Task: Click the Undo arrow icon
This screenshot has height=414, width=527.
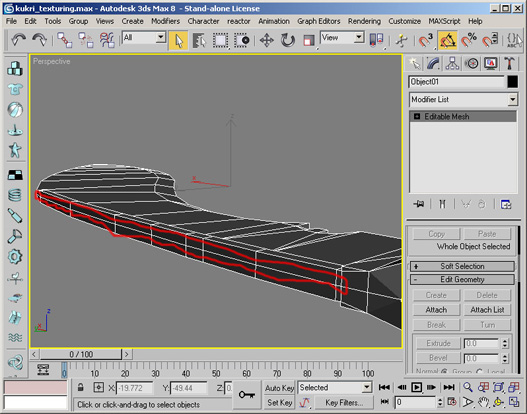Action: click(x=18, y=40)
